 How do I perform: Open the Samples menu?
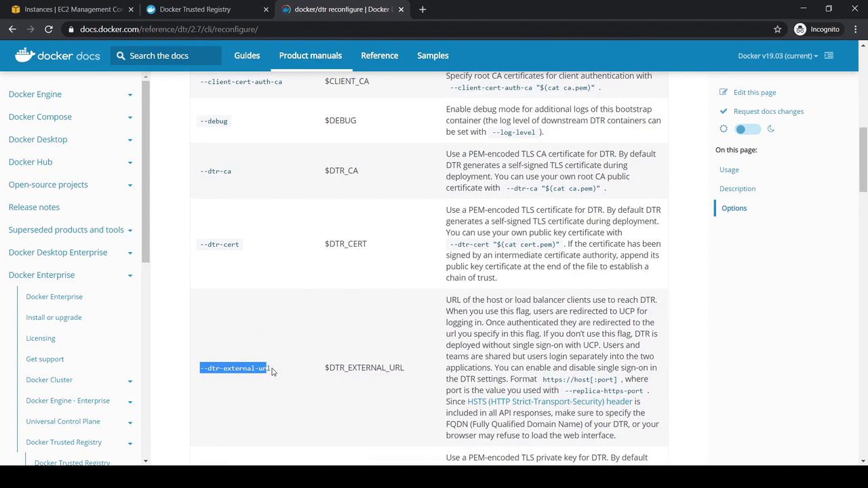pos(433,56)
